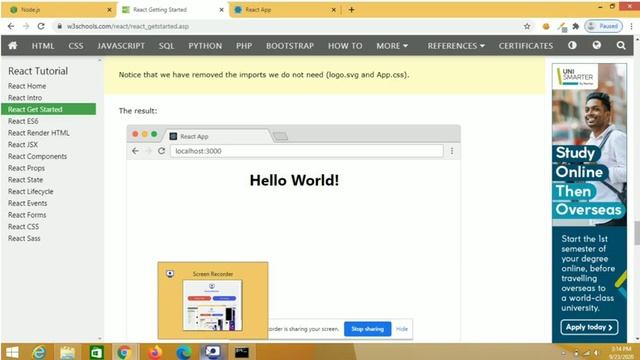Open React Components in sidebar

click(37, 156)
